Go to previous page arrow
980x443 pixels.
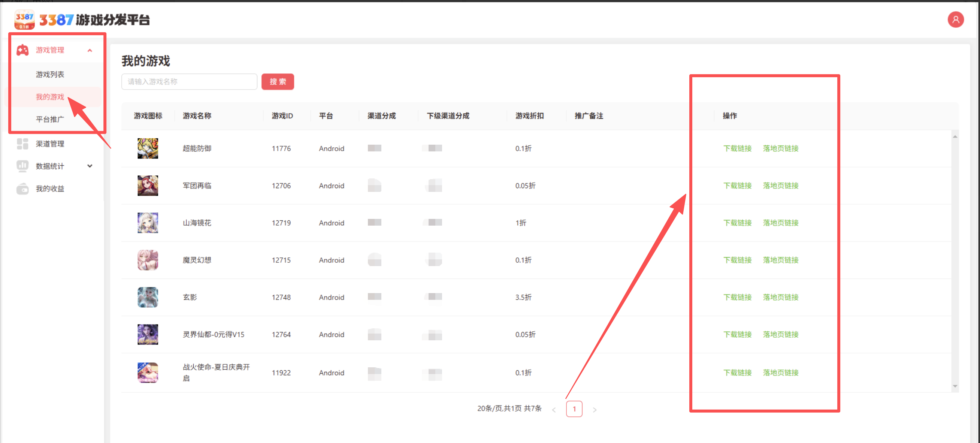coord(554,410)
